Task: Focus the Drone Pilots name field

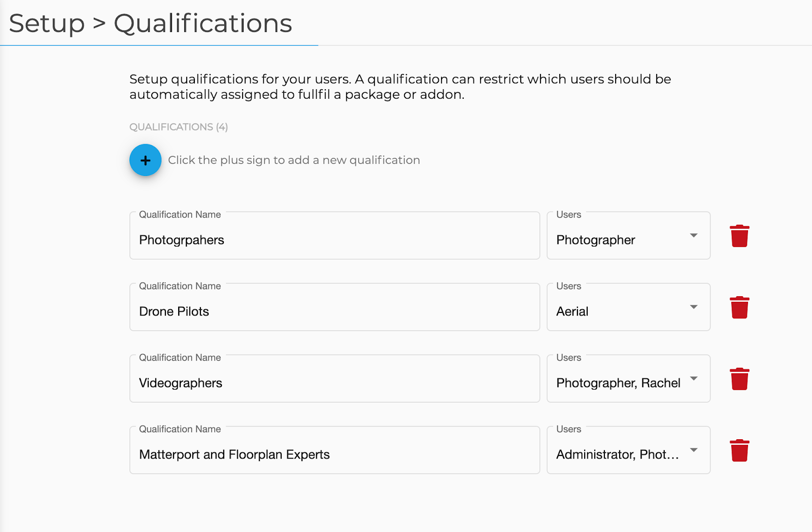Action: coord(334,307)
